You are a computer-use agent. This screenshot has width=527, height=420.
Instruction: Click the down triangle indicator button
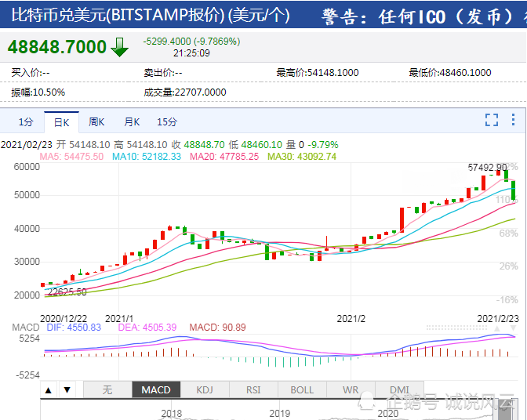pos(67,389)
